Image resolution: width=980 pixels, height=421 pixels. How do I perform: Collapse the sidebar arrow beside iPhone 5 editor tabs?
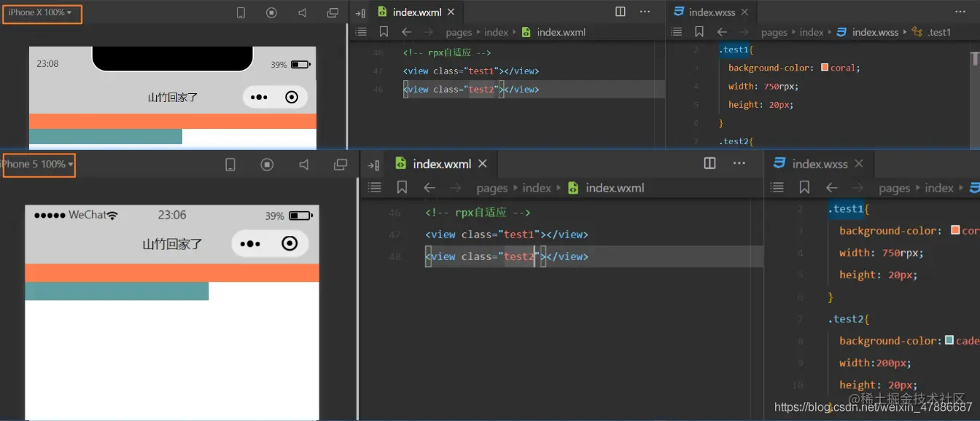pyautogui.click(x=373, y=165)
